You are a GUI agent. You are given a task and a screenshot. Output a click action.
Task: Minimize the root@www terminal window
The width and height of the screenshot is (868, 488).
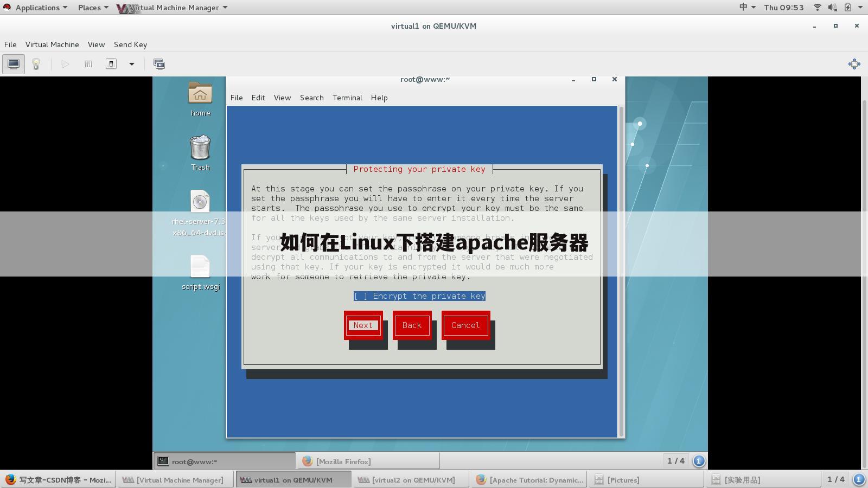tap(573, 80)
